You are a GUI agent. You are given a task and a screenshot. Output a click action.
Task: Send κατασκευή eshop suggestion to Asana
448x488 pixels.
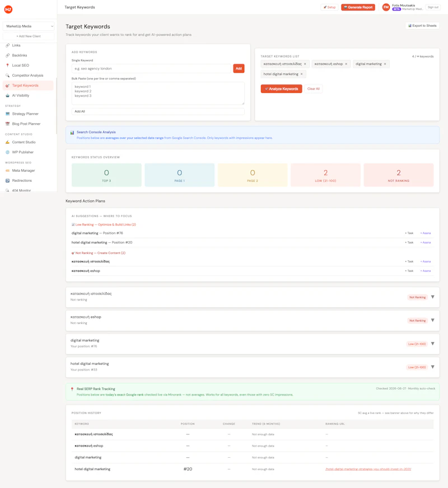point(426,271)
